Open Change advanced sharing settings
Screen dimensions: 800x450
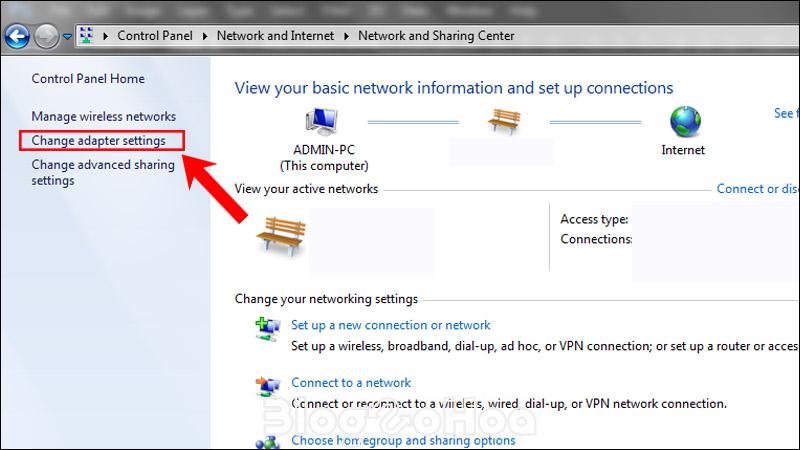coord(103,172)
